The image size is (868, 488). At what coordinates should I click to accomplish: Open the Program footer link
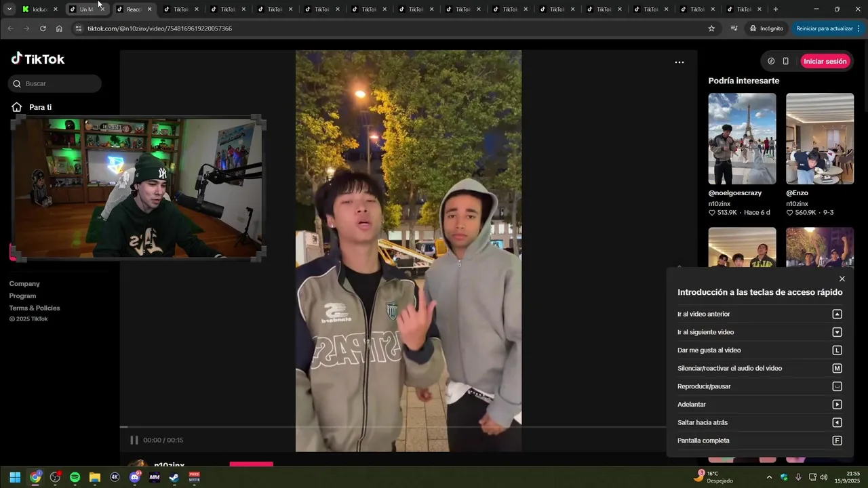pos(22,296)
